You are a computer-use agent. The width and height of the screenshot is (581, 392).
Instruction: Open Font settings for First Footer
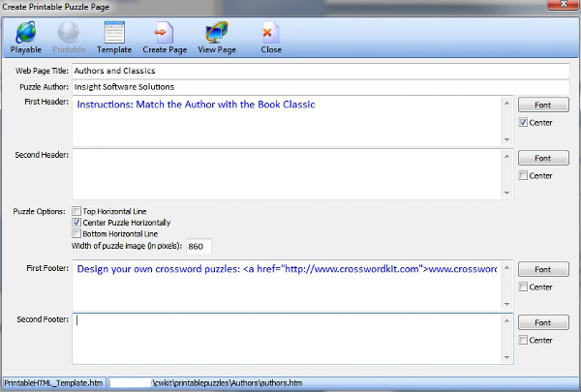(x=542, y=270)
